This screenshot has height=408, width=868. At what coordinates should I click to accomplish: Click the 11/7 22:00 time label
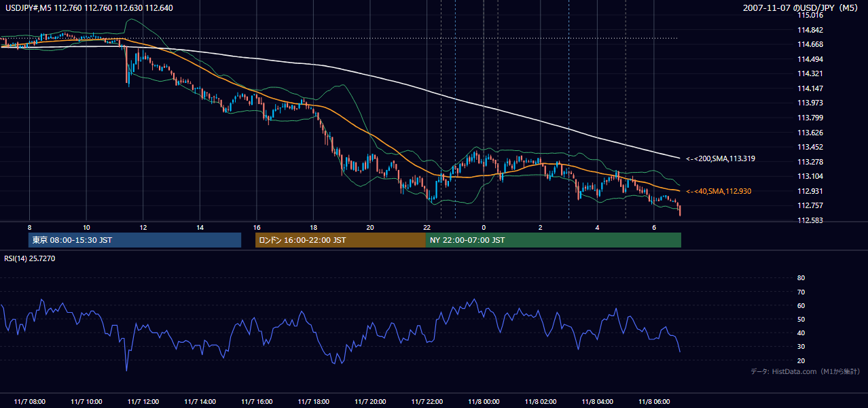coord(427,402)
